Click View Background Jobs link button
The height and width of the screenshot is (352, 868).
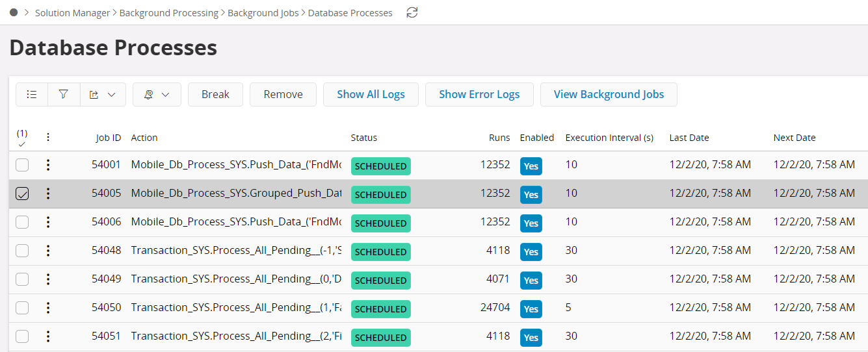609,94
